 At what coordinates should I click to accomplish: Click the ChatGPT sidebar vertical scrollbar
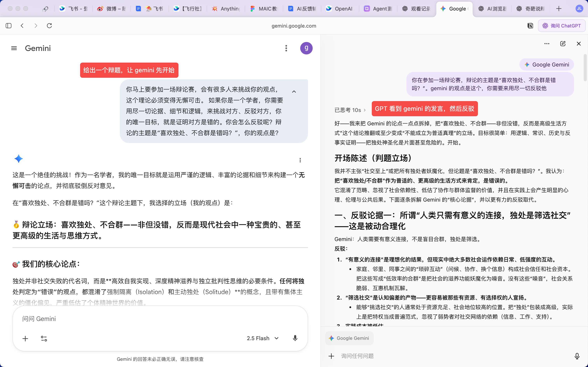click(585, 68)
